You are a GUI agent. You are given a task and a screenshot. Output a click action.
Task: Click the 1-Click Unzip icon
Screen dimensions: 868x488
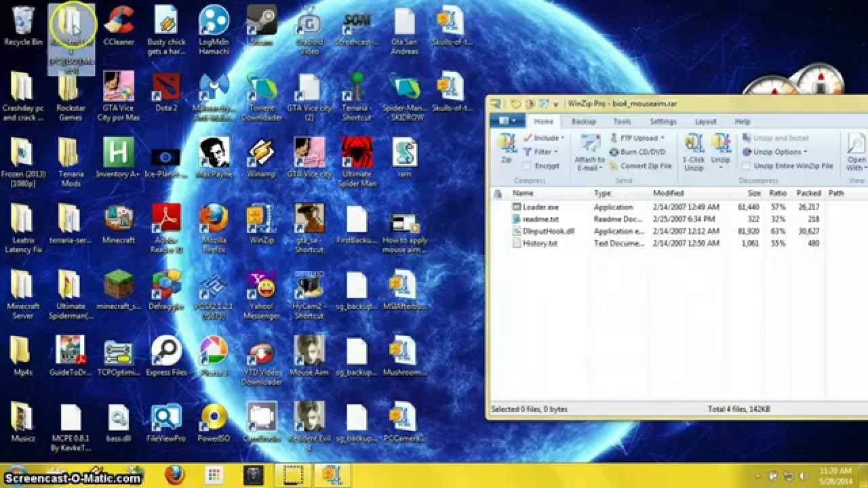pyautogui.click(x=694, y=152)
